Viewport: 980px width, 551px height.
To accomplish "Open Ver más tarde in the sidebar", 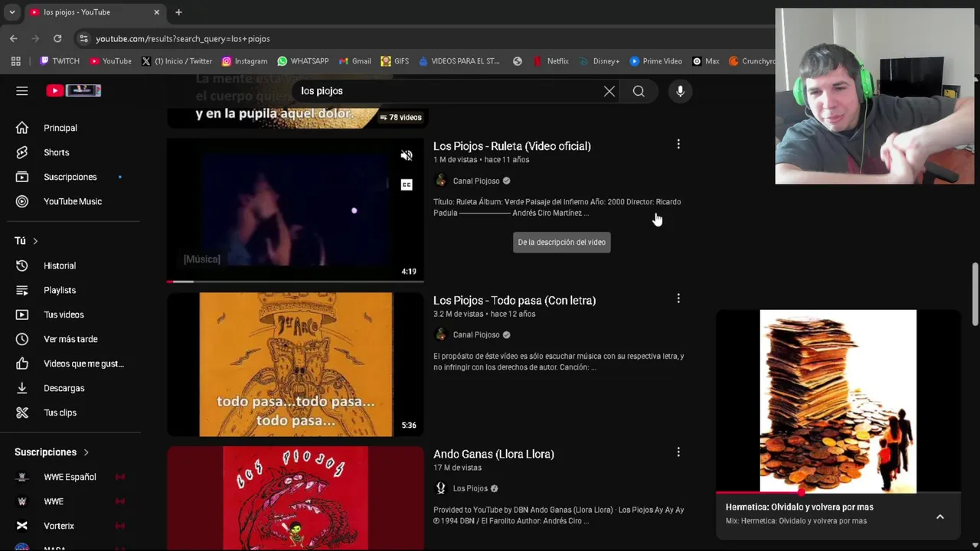I will point(70,339).
